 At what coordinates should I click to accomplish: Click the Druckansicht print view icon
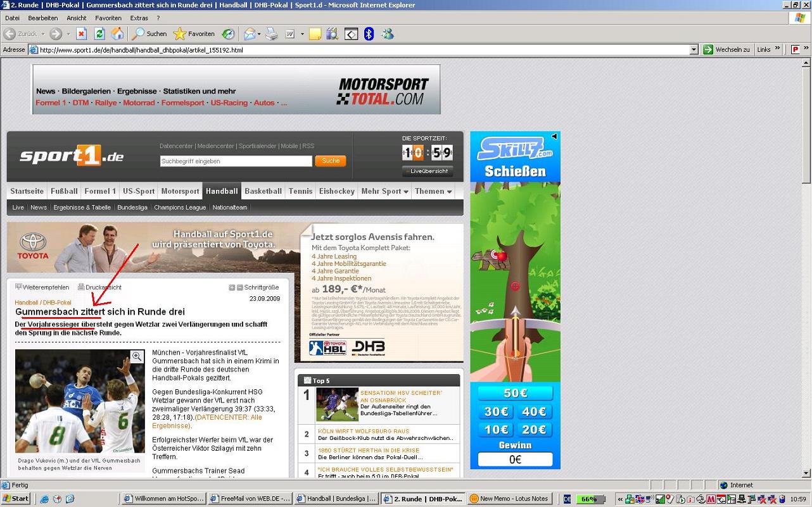pos(81,287)
